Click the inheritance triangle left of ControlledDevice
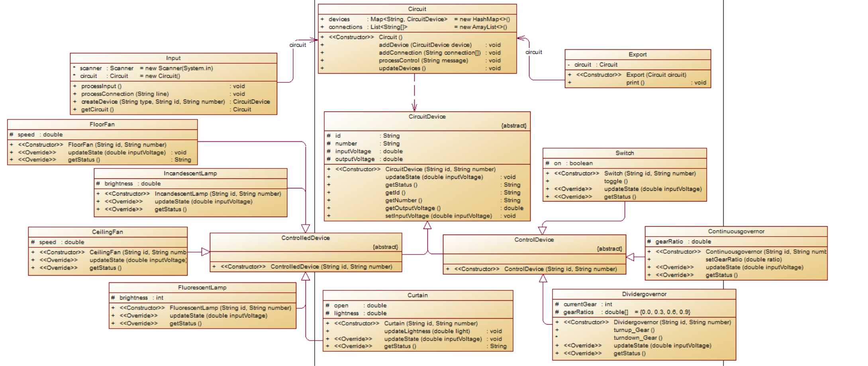This screenshot has height=366, width=868. coord(206,252)
